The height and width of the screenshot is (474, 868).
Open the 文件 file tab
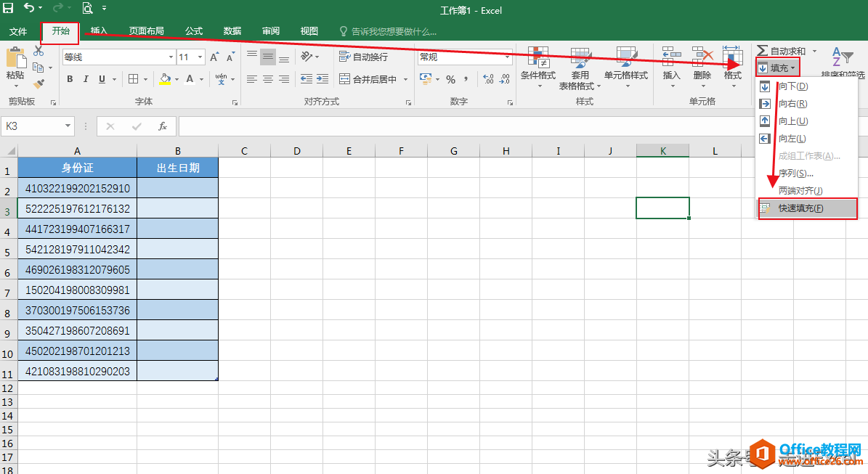(18, 31)
